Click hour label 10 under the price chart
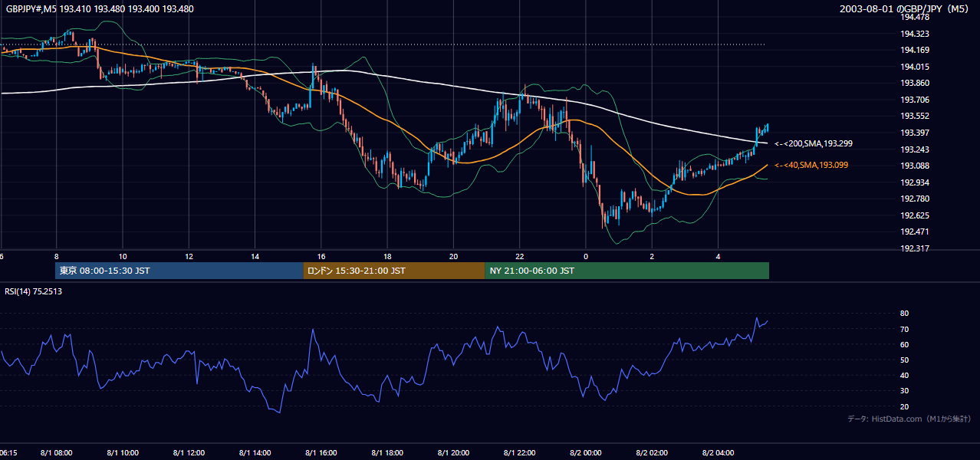Image resolution: width=980 pixels, height=460 pixels. point(123,256)
